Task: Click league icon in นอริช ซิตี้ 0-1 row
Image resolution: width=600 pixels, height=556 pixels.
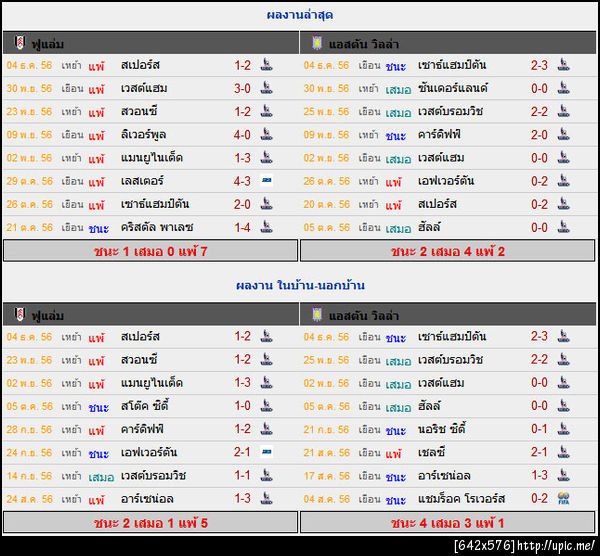Action: click(563, 429)
